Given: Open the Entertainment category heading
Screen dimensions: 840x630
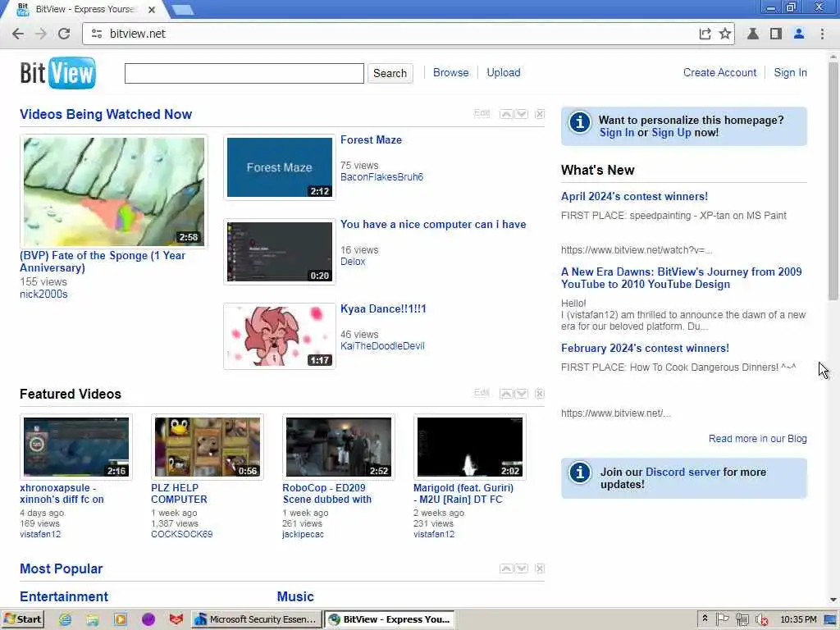Looking at the screenshot, I should (x=64, y=597).
